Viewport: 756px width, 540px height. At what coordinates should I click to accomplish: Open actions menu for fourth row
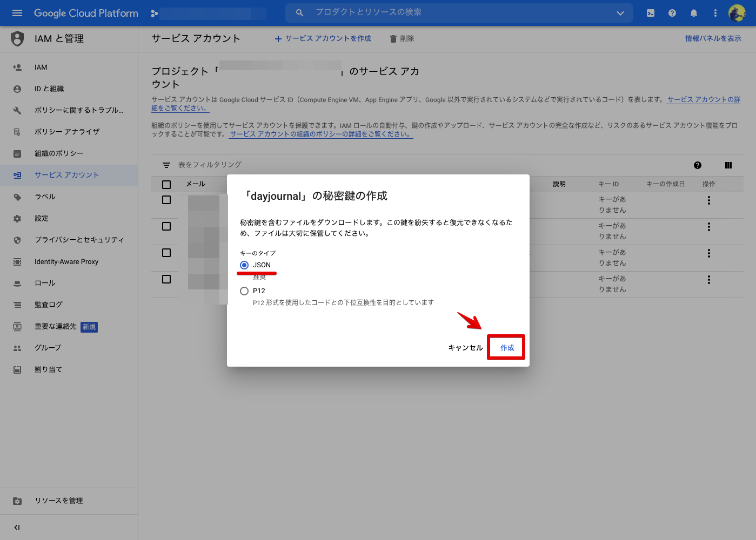(709, 280)
